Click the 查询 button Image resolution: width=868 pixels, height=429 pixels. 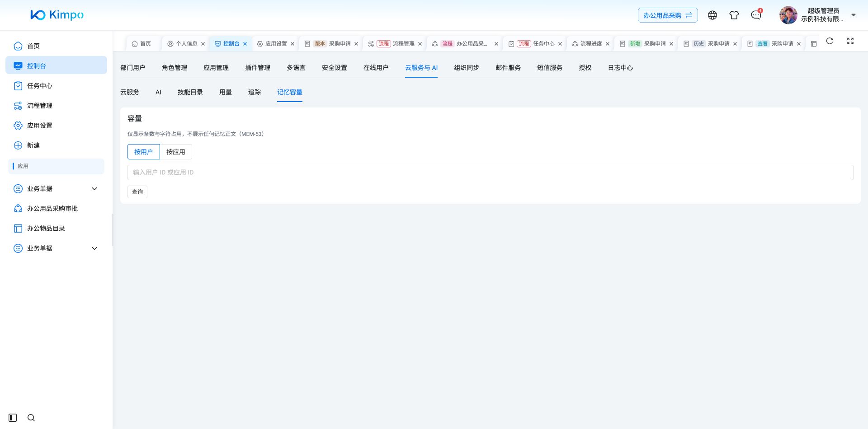137,192
